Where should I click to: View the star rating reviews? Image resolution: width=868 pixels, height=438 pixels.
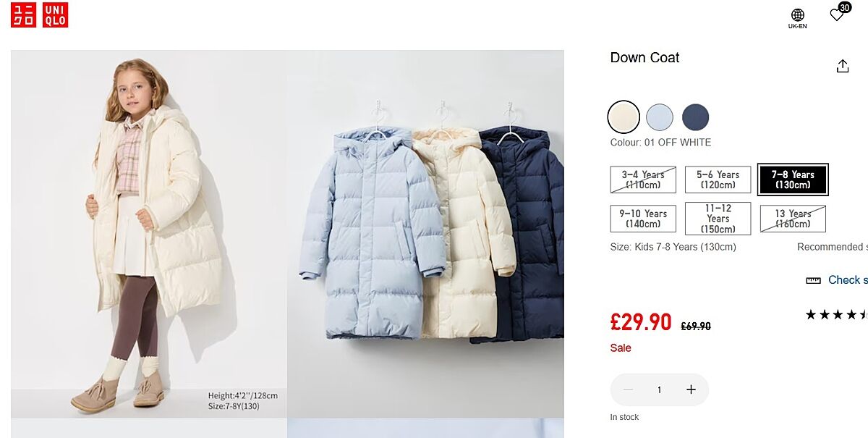837,315
